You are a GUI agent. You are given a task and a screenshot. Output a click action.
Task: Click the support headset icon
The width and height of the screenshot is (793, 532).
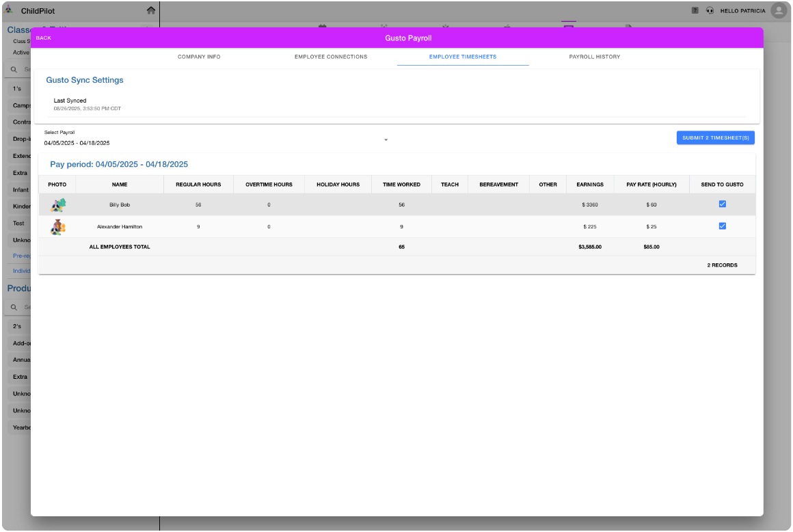(710, 10)
